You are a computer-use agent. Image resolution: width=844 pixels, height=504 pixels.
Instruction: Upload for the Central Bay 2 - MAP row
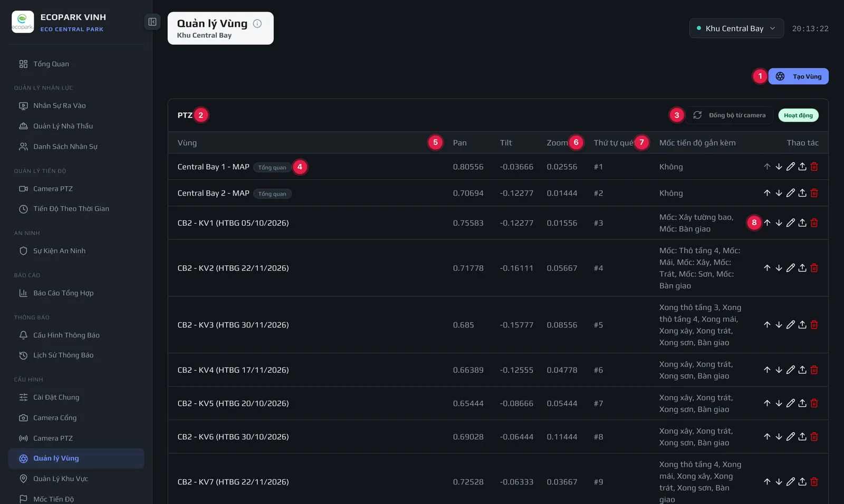802,193
